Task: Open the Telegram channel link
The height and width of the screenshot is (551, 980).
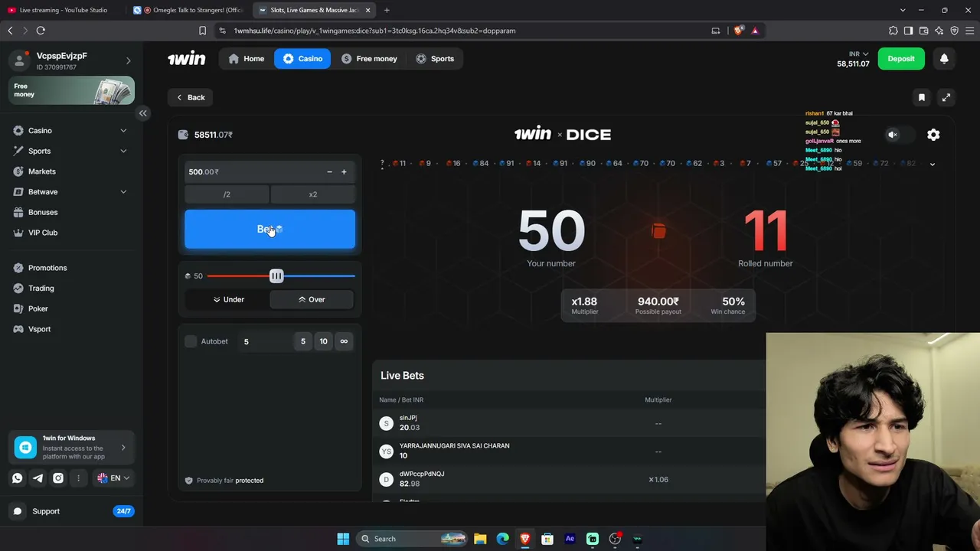Action: [x=38, y=478]
